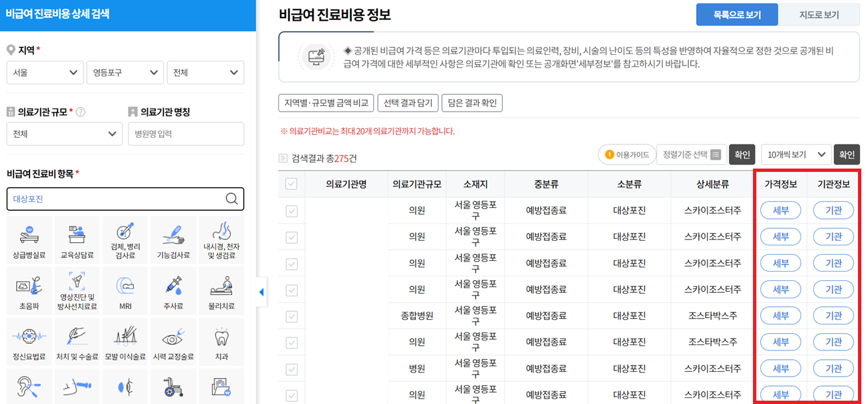Click the 병원명 입력 hospital name input field
The width and height of the screenshot is (868, 404).
click(x=186, y=134)
